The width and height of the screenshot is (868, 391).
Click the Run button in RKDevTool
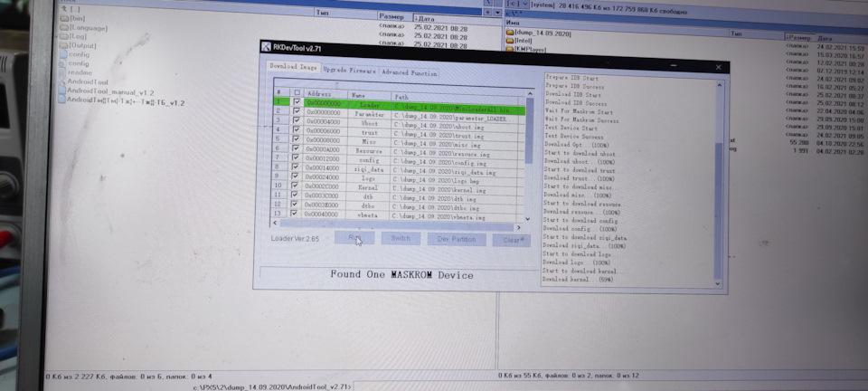(354, 238)
